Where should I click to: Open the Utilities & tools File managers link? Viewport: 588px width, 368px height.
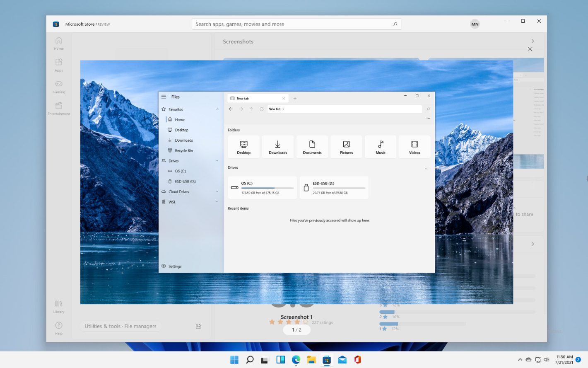click(x=120, y=326)
